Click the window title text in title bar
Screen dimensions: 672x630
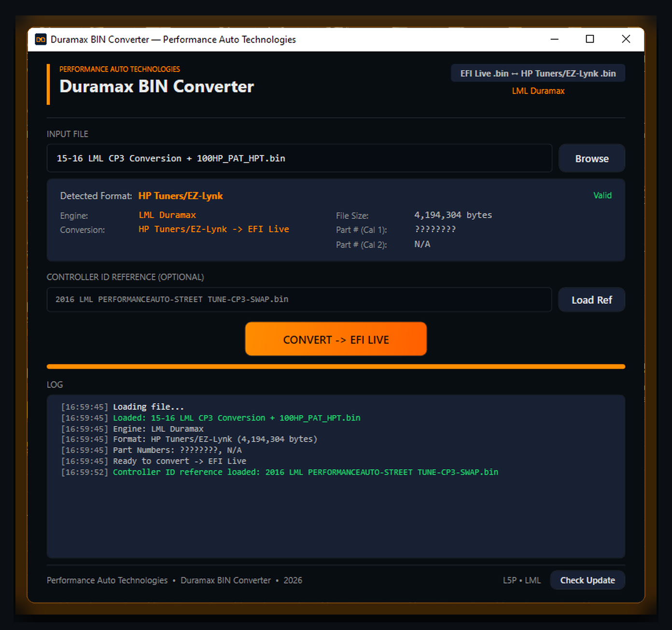[x=173, y=40]
